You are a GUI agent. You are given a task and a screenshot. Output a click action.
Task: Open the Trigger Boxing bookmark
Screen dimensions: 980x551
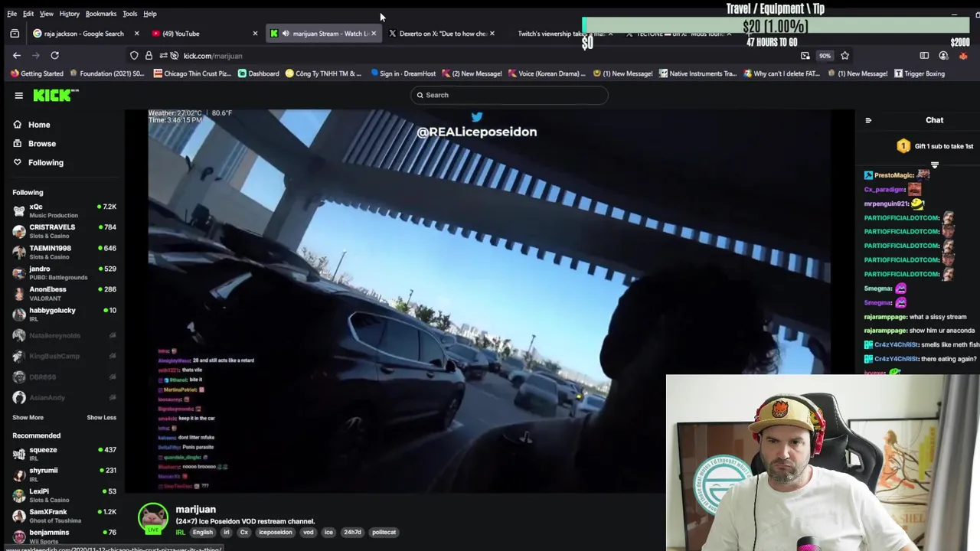click(x=920, y=73)
